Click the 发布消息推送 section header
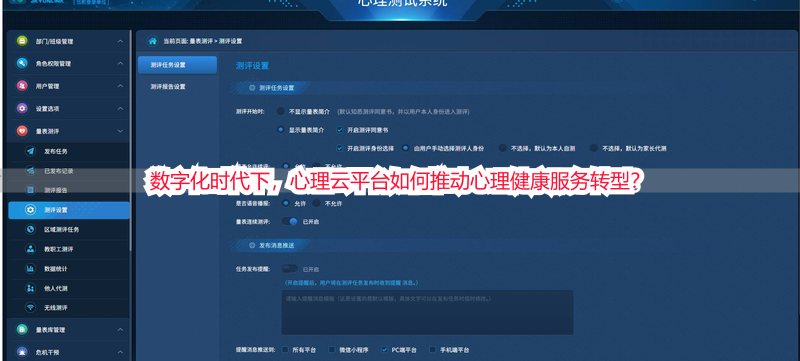This screenshot has height=361, width=800. pyautogui.click(x=277, y=245)
